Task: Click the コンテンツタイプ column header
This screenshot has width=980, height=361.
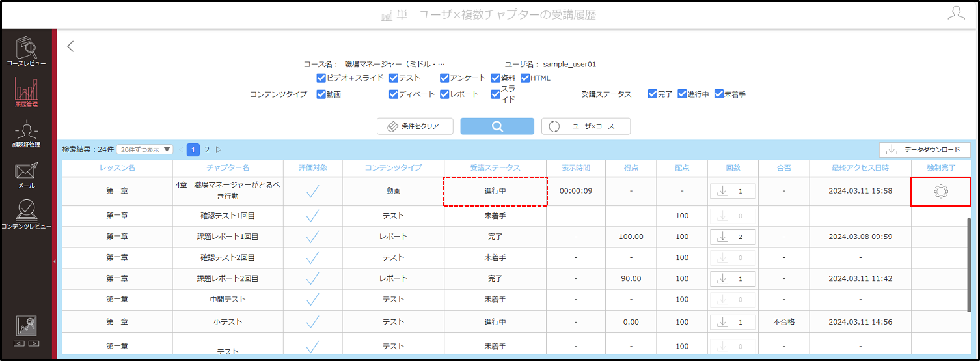Action: coord(393,168)
